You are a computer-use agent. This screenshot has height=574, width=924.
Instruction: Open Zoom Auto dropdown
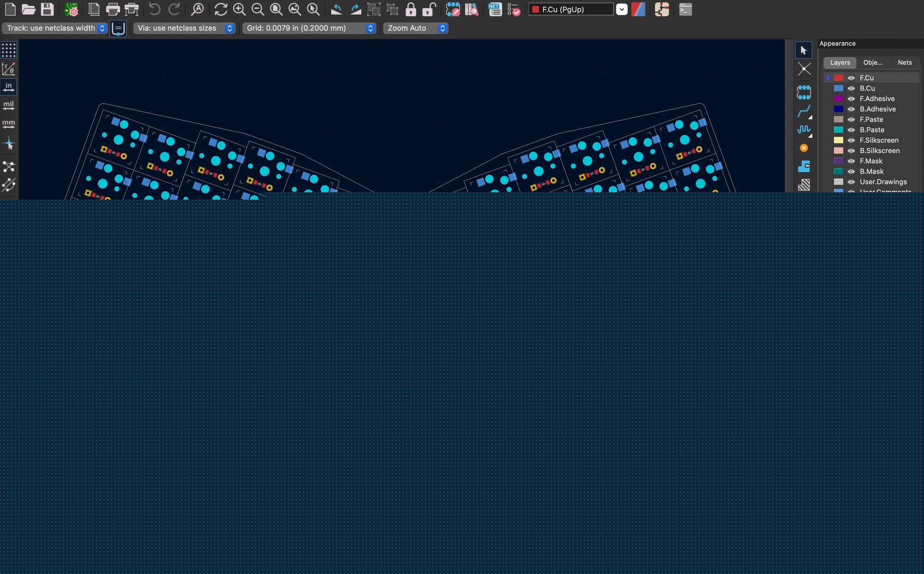[x=415, y=28]
